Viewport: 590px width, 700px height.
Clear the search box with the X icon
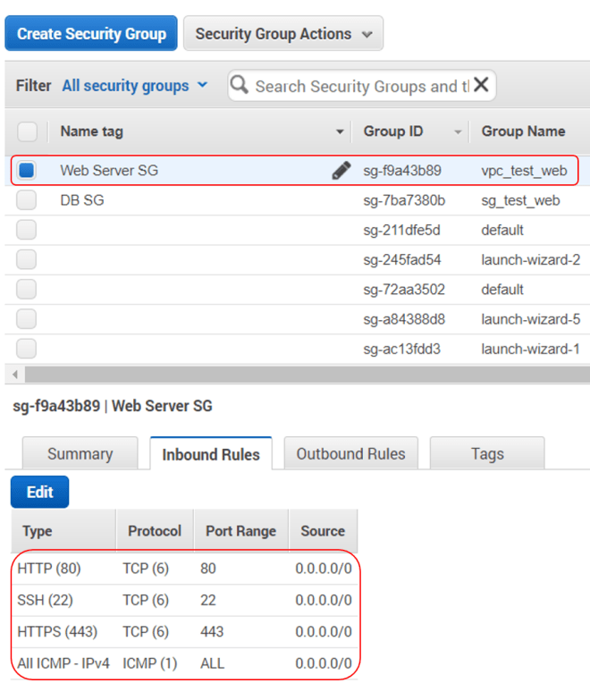pyautogui.click(x=481, y=85)
